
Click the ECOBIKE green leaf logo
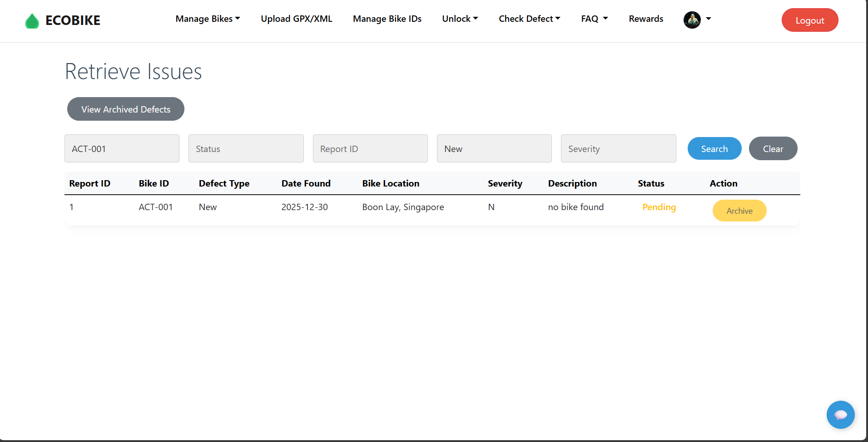[x=32, y=21]
